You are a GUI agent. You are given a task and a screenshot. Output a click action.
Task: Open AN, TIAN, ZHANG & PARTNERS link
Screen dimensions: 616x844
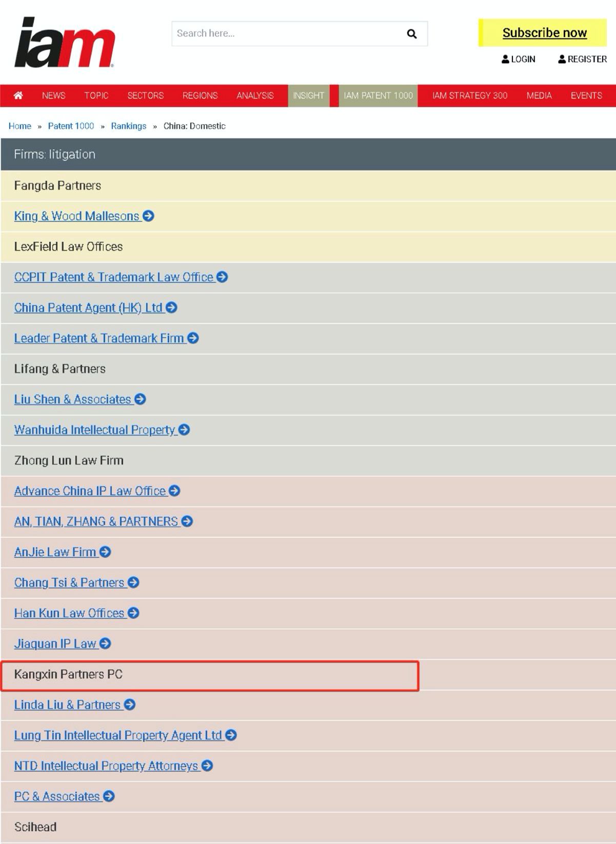point(96,521)
